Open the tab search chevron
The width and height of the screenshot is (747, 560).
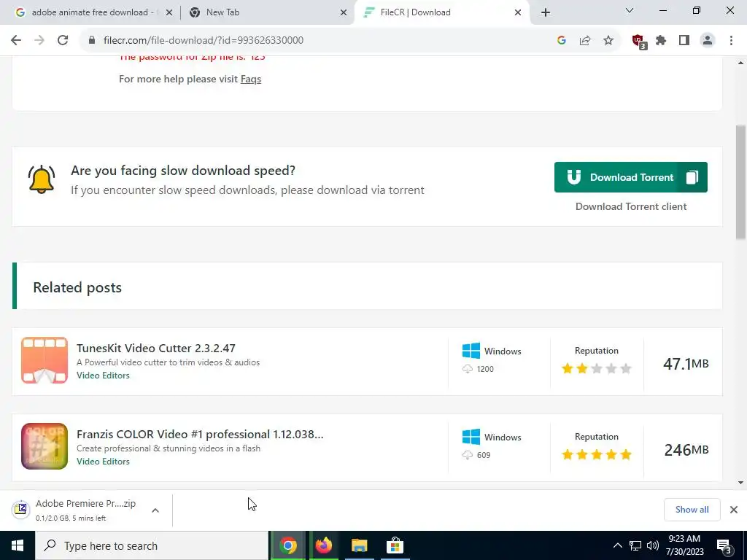click(x=630, y=10)
